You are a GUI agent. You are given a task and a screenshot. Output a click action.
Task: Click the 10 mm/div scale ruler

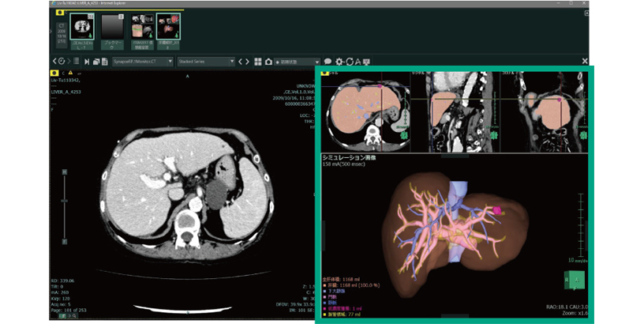click(x=580, y=225)
